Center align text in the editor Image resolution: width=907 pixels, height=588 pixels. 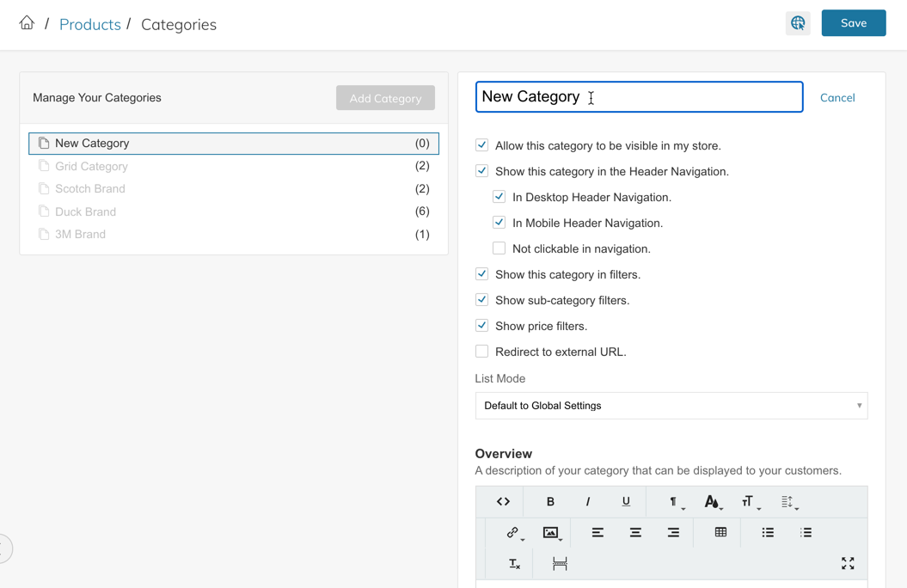click(635, 533)
